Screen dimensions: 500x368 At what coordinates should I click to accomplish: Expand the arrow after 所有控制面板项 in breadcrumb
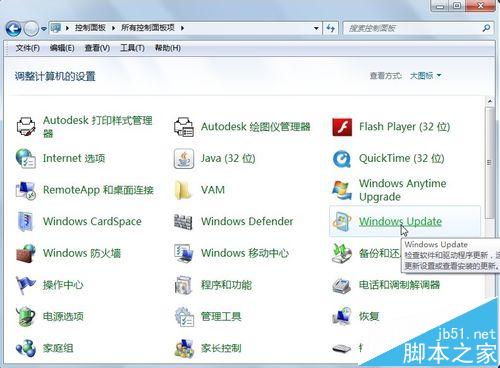point(182,28)
